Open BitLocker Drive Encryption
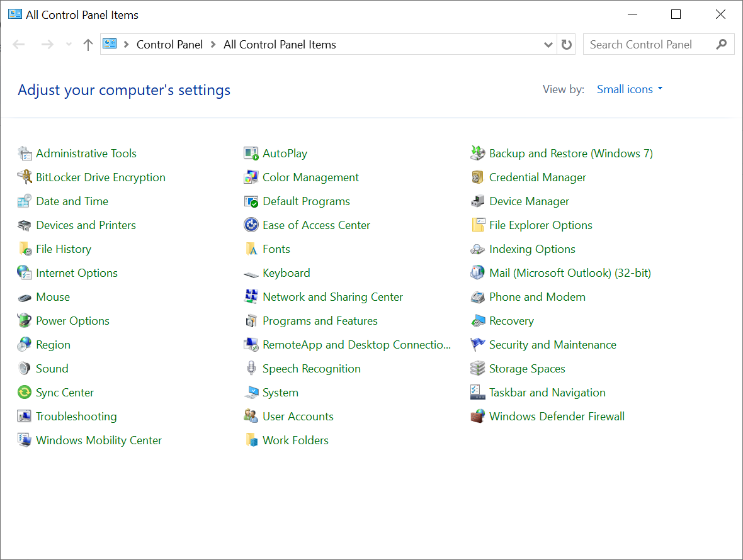Screen dimensions: 743x560 click(101, 177)
